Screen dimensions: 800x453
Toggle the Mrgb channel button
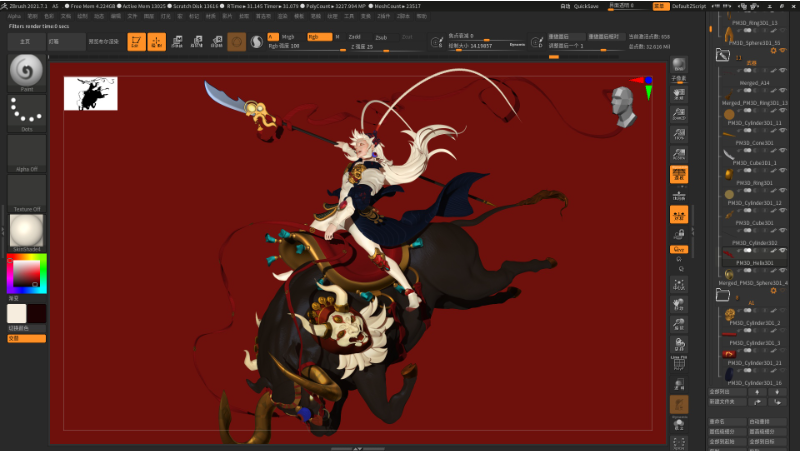point(288,36)
